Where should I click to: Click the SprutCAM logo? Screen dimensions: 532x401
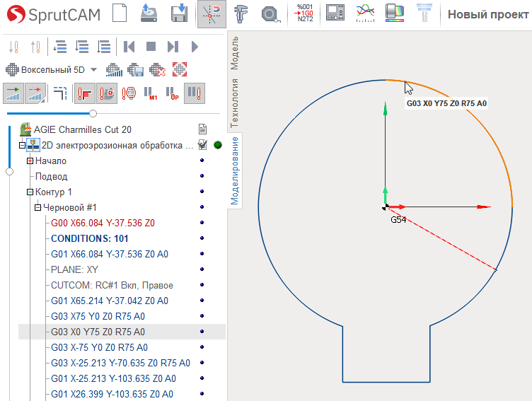(x=54, y=14)
